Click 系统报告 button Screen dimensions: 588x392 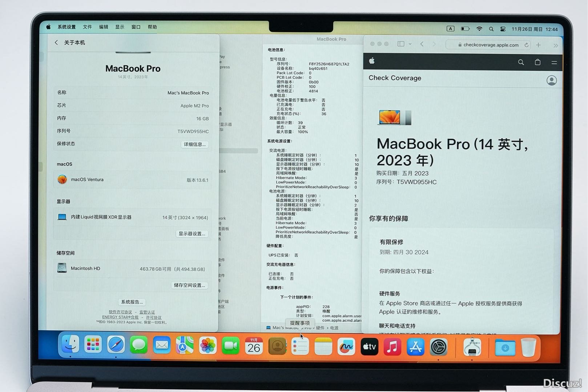[132, 302]
